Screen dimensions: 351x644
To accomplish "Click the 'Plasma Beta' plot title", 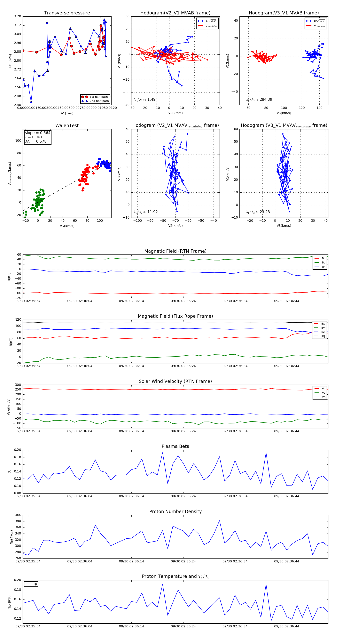I will pos(175,446).
